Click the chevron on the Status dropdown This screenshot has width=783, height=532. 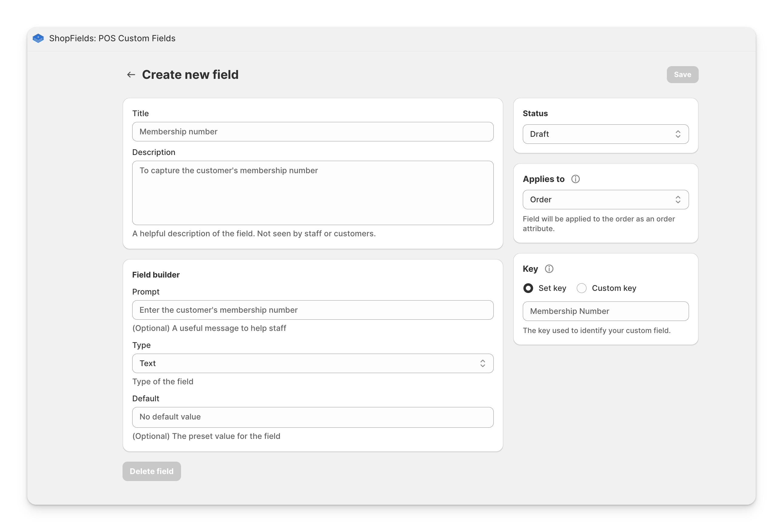click(678, 134)
